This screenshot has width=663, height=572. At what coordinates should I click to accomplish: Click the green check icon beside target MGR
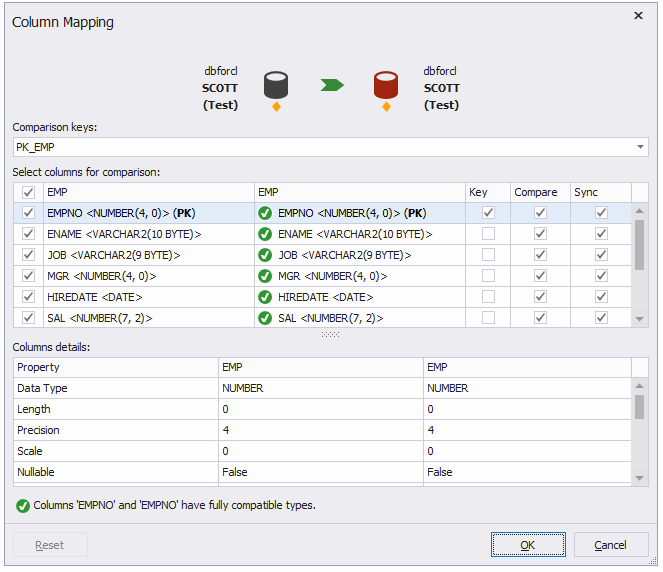(265, 276)
